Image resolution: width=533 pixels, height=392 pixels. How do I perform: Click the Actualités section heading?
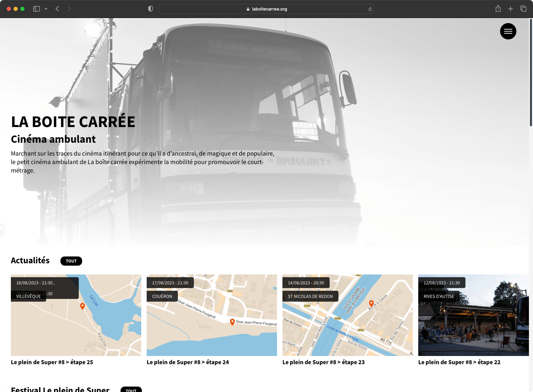pos(30,261)
